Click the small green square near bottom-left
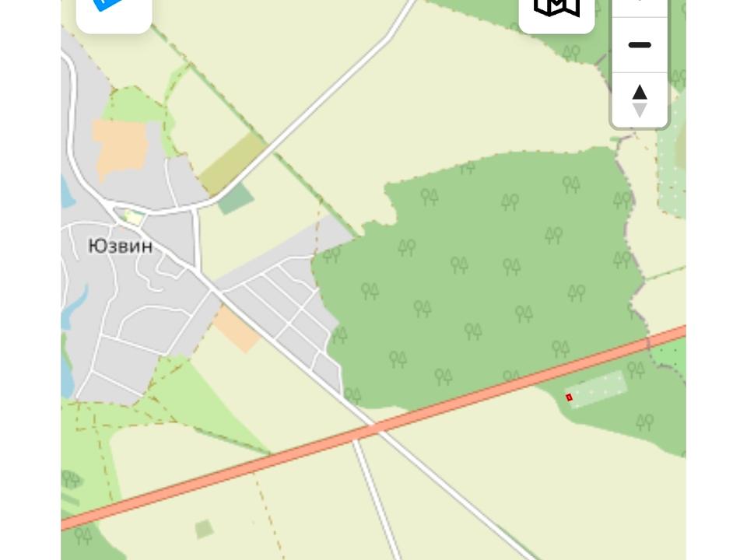Viewport: 747px width, 560px height. click(x=205, y=529)
